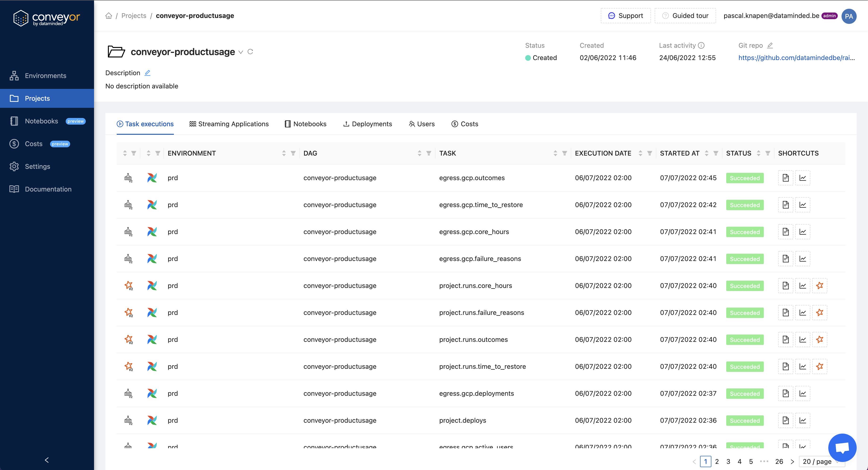Click Last activity info icon
This screenshot has width=868, height=470.
(x=701, y=46)
